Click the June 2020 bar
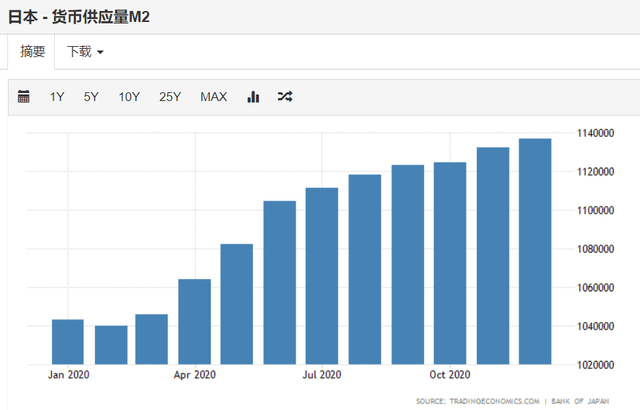The width and height of the screenshot is (640, 410). coord(280,283)
